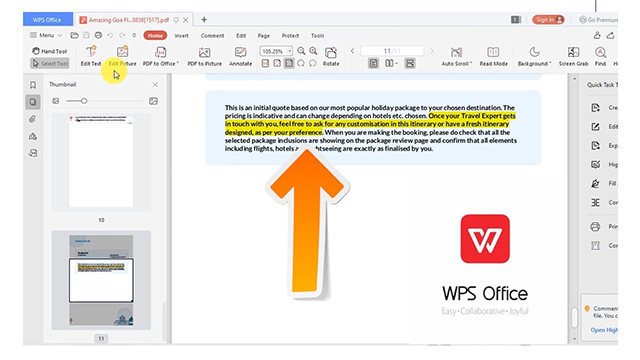Start Screen Grab capture

point(573,56)
